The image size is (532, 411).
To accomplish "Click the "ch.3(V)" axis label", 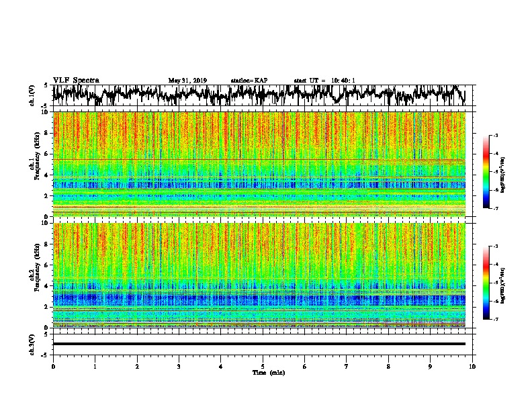I will pyautogui.click(x=32, y=345).
